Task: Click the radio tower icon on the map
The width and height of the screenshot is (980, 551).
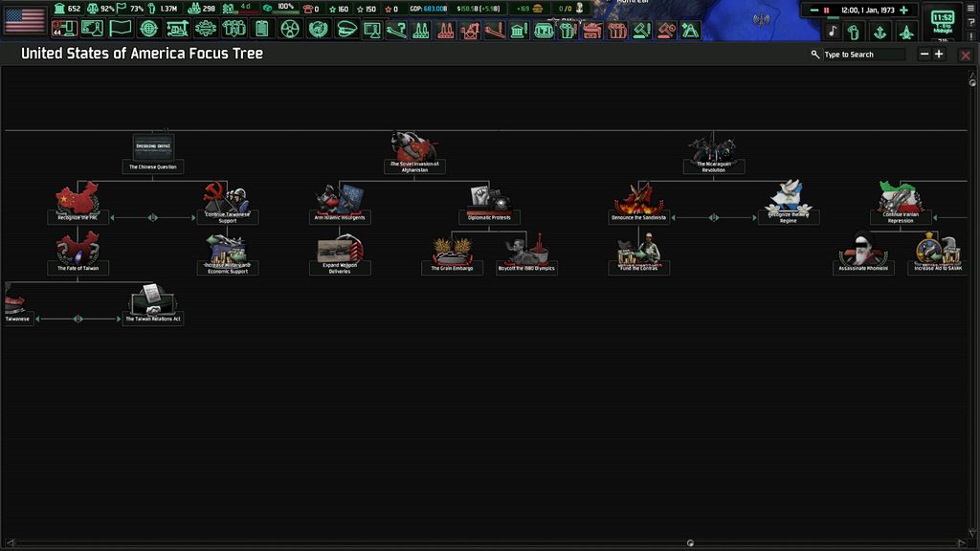Action: click(x=761, y=19)
